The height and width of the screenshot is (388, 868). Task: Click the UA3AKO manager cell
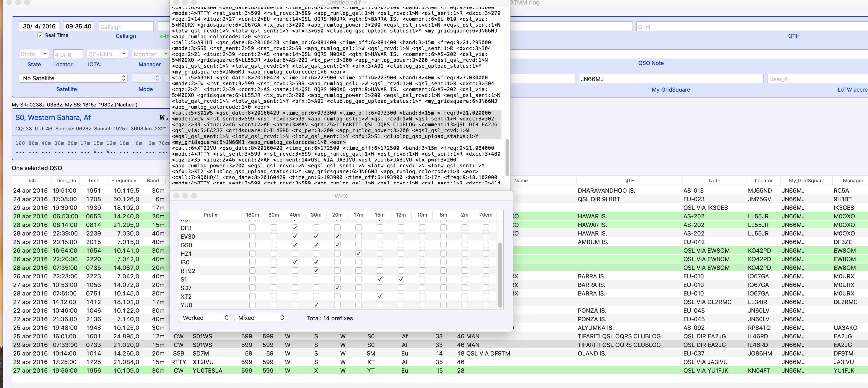click(845, 328)
